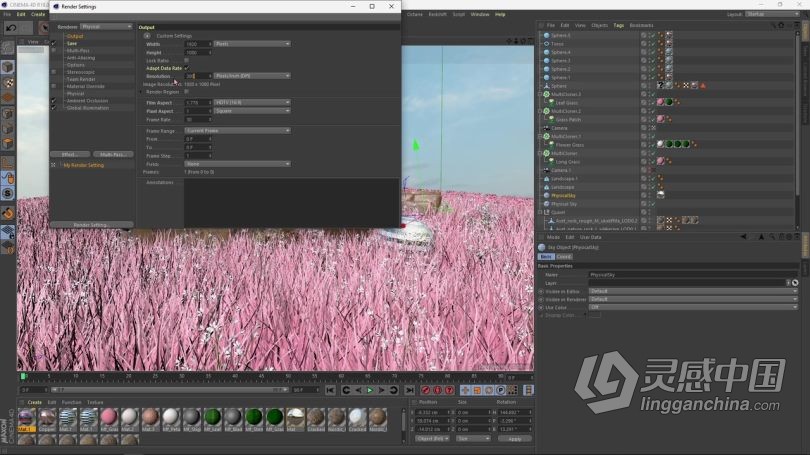The image size is (810, 455).
Task: Click the red autokeying icon
Action: pyautogui.click(x=438, y=390)
